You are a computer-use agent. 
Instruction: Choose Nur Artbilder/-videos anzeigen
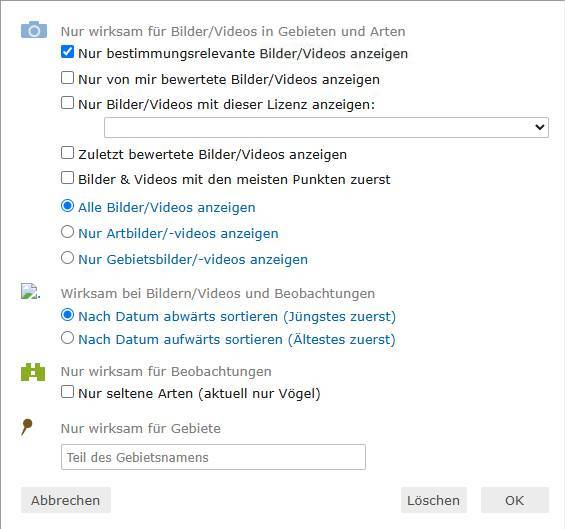(x=67, y=232)
